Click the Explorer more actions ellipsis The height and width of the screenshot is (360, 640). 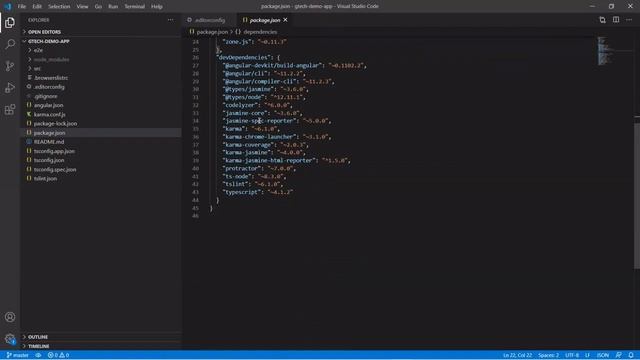tap(171, 20)
